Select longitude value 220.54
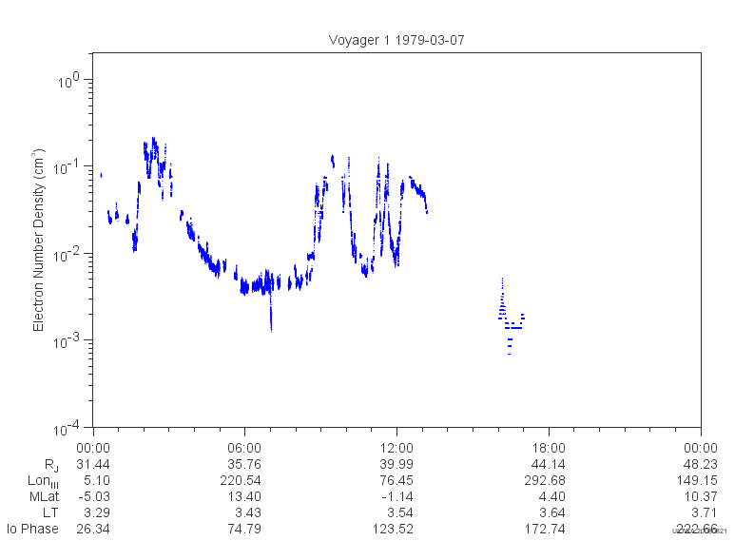This screenshot has height=560, width=754. click(x=241, y=480)
